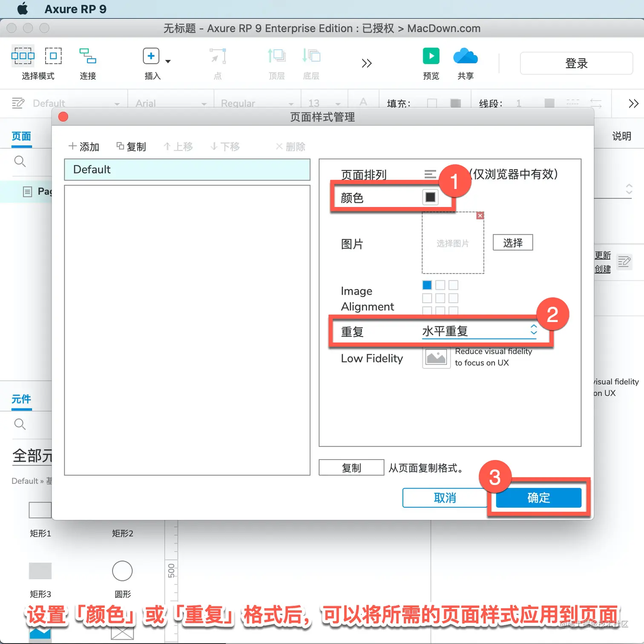The height and width of the screenshot is (644, 644).
Task: Select center image alignment box
Action: coord(440,298)
